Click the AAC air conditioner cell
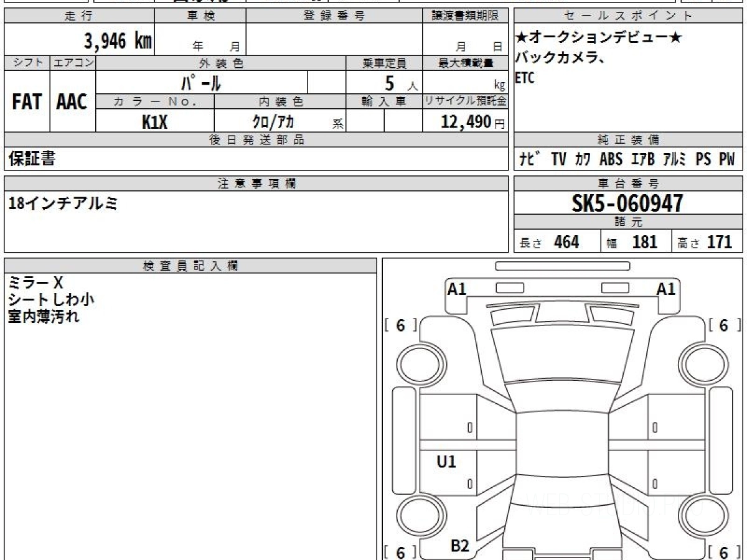The width and height of the screenshot is (747, 560). click(72, 101)
